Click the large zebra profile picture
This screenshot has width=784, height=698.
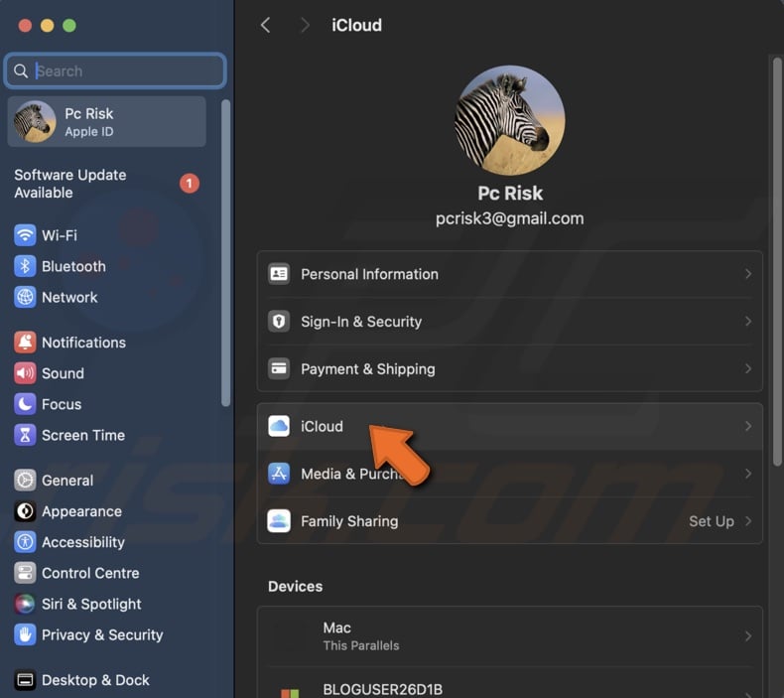pos(509,120)
